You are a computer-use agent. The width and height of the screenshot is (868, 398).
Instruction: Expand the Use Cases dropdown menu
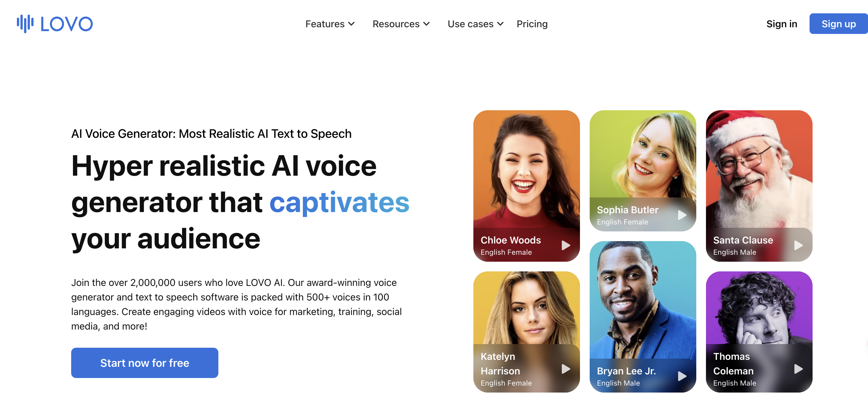pos(475,24)
